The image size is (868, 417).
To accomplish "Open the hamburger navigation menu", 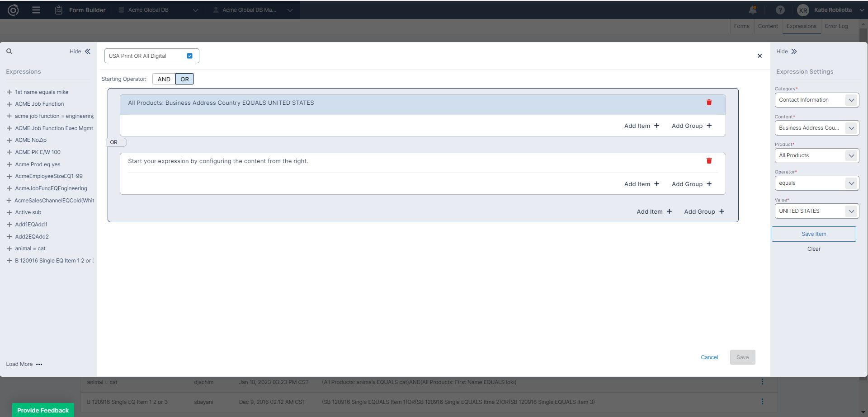I will pos(36,10).
